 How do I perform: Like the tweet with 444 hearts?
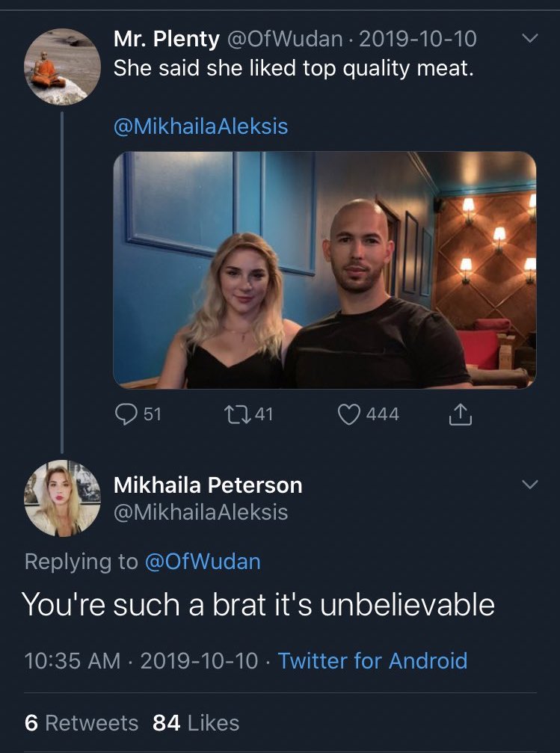(348, 414)
